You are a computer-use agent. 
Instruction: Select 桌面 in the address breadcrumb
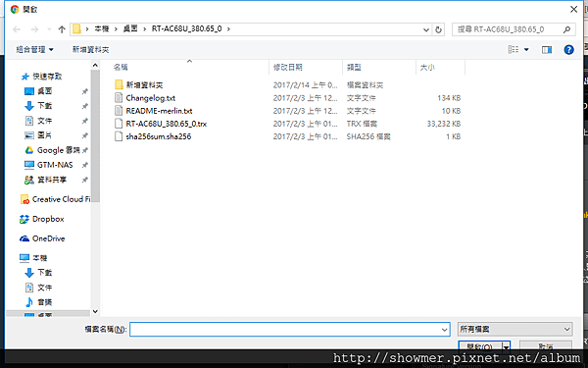(x=130, y=28)
